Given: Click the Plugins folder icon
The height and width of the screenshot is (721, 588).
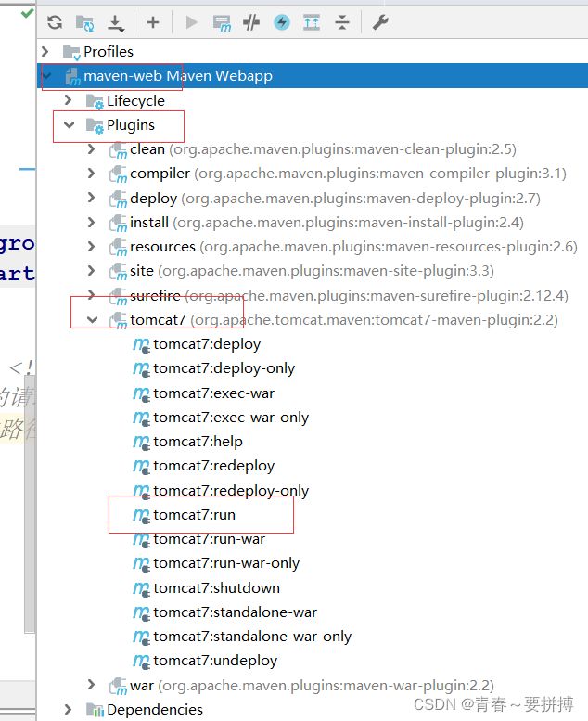Looking at the screenshot, I should (x=95, y=125).
